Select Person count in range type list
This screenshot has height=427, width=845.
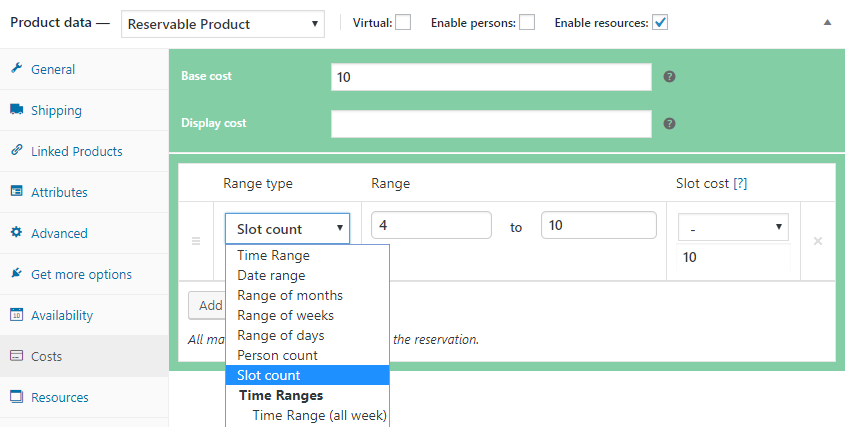click(277, 355)
